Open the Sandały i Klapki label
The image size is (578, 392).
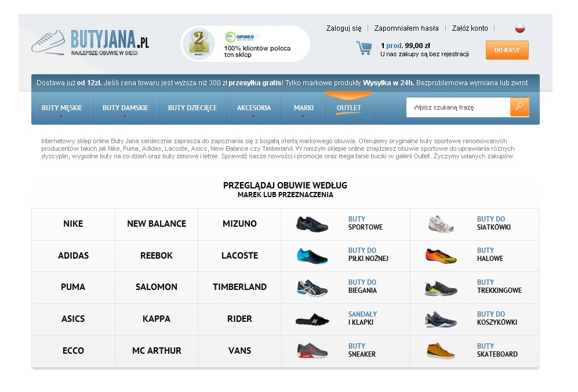362,318
